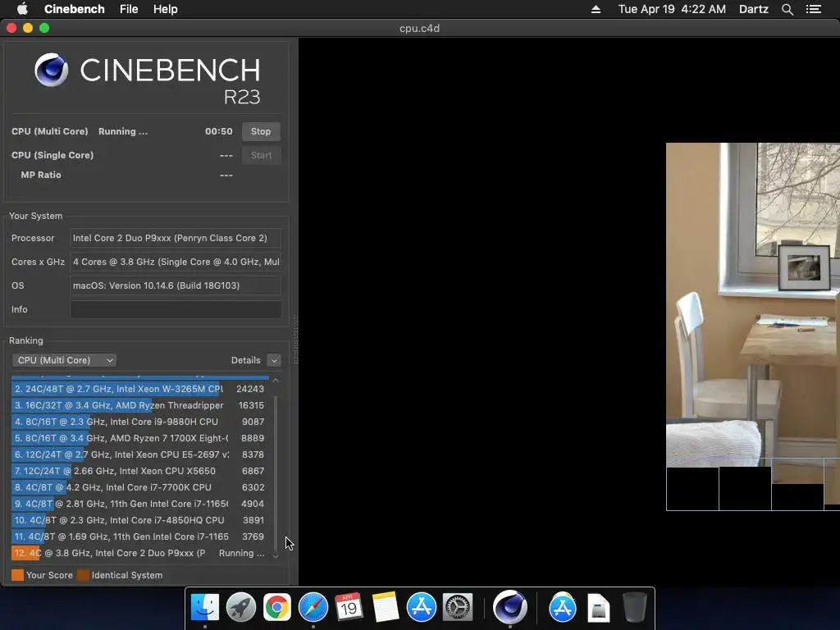Click the empty Info field
The image size is (840, 630).
pyautogui.click(x=176, y=309)
